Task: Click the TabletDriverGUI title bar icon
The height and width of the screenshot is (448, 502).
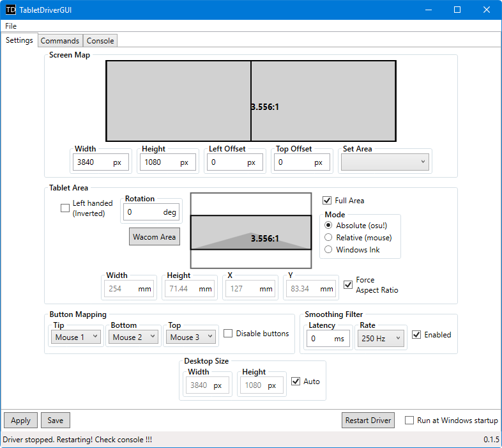Action: [x=11, y=10]
